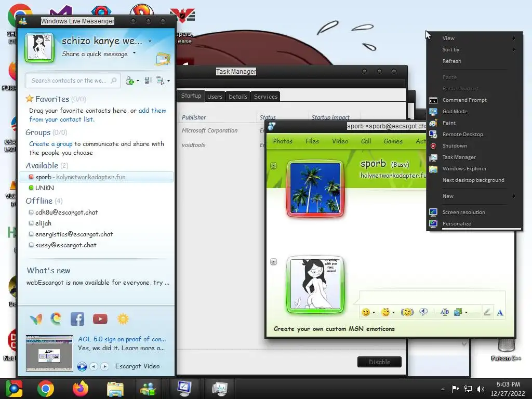This screenshot has height=399, width=532.
Task: Open the AOL 5.0 sign on article link
Action: tap(122, 339)
